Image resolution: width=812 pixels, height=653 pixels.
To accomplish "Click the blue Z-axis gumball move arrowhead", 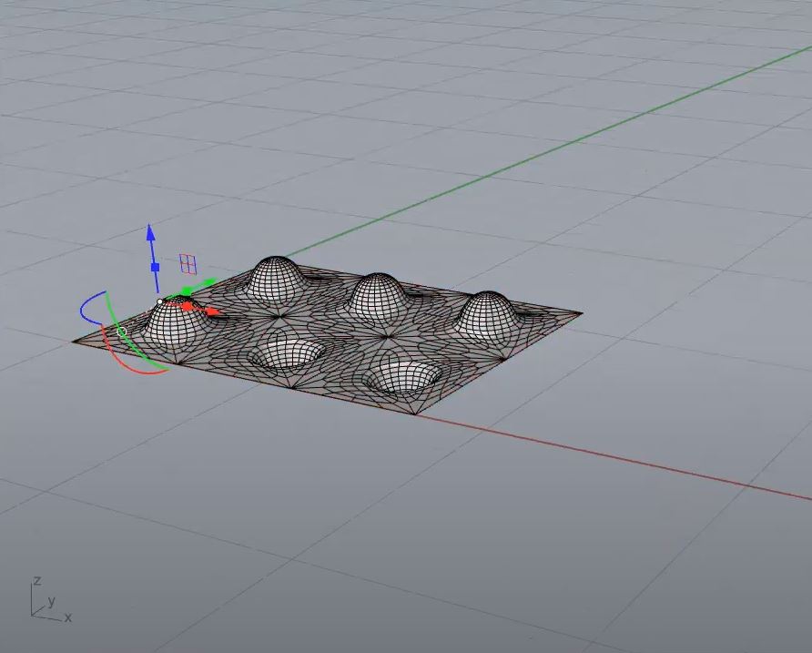I will coord(151,233).
